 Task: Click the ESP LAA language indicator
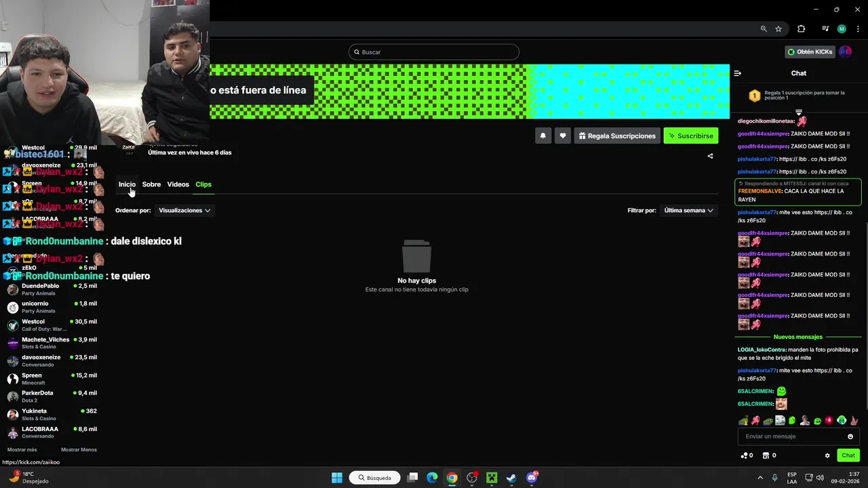click(792, 478)
